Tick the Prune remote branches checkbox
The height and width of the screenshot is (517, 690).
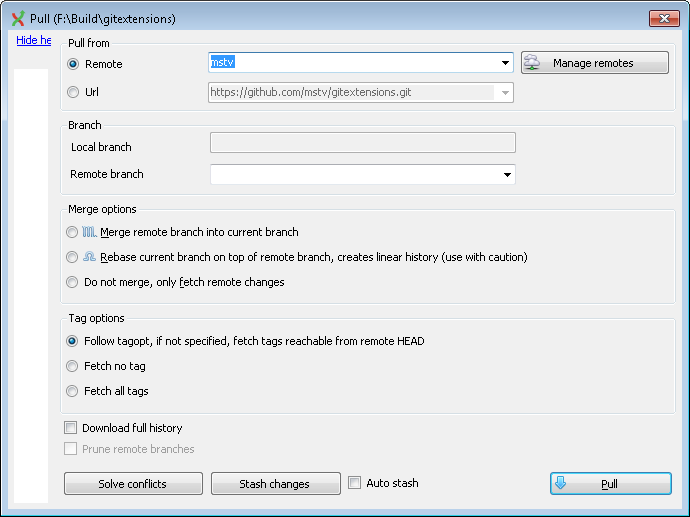[x=70, y=449]
